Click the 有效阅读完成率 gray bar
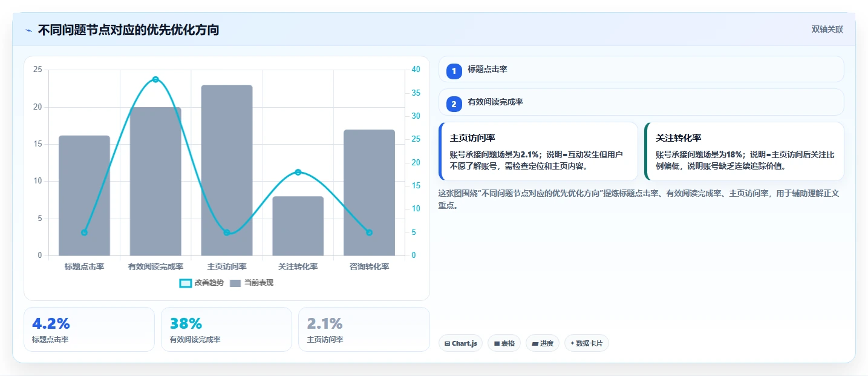Image resolution: width=868 pixels, height=376 pixels. click(x=155, y=182)
